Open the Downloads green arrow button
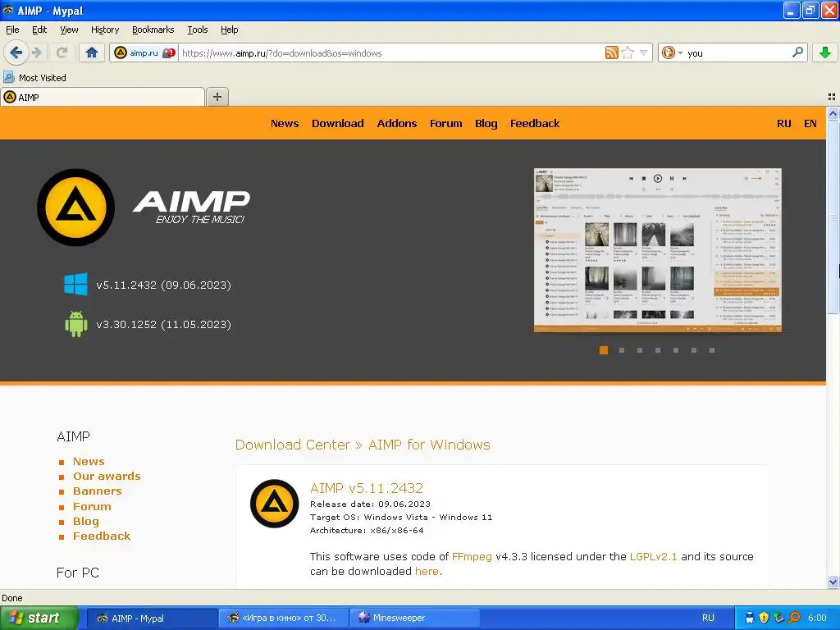 825,52
